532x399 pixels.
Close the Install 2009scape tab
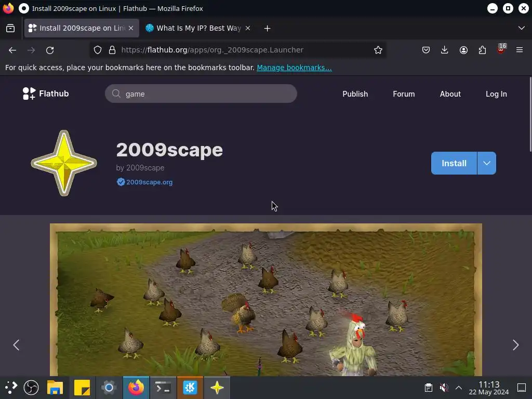131,28
